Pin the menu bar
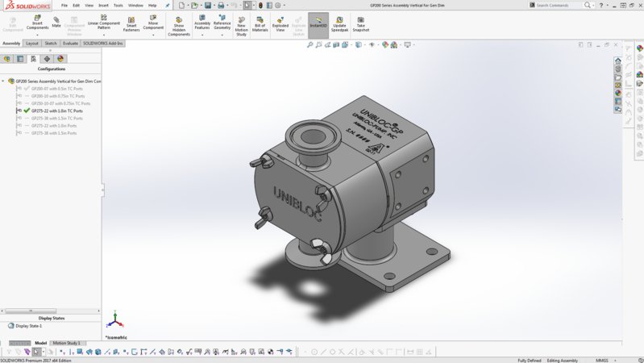 click(167, 6)
